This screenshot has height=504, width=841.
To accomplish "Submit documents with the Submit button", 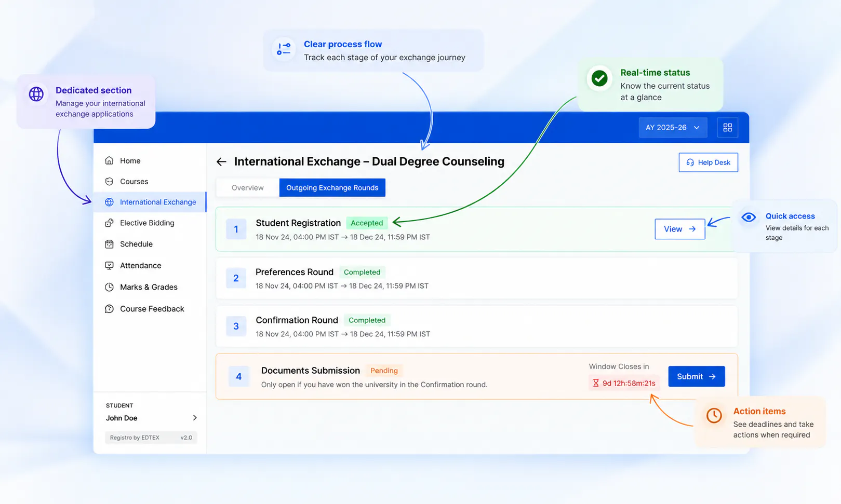I will 696,376.
